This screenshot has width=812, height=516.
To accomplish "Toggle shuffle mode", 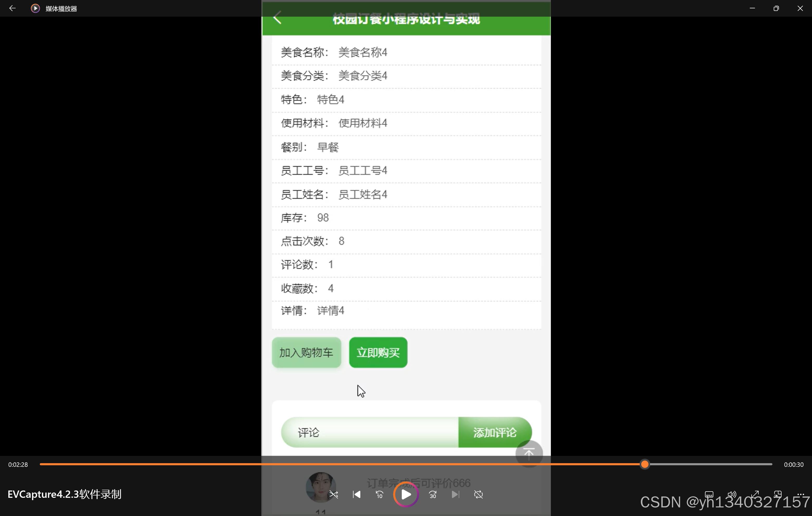I will pyautogui.click(x=333, y=494).
